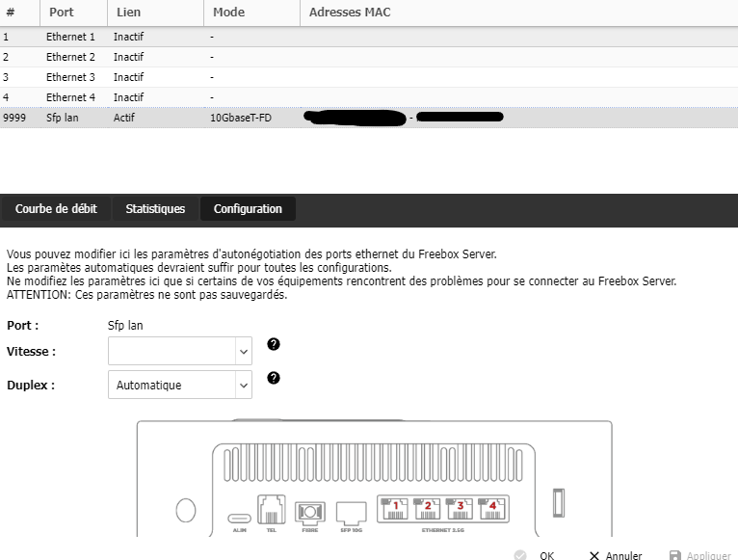This screenshot has width=738, height=560.
Task: Confirm with the OK button
Action: tap(537, 555)
